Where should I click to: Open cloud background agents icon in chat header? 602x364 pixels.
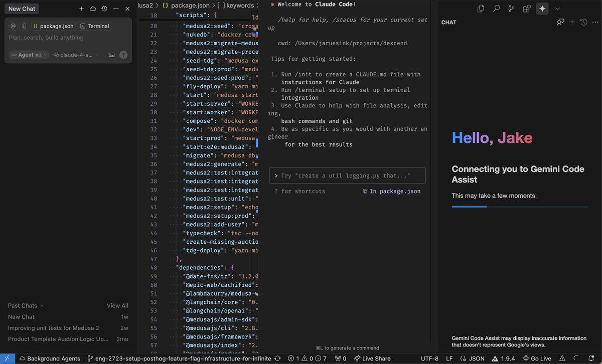93,9
